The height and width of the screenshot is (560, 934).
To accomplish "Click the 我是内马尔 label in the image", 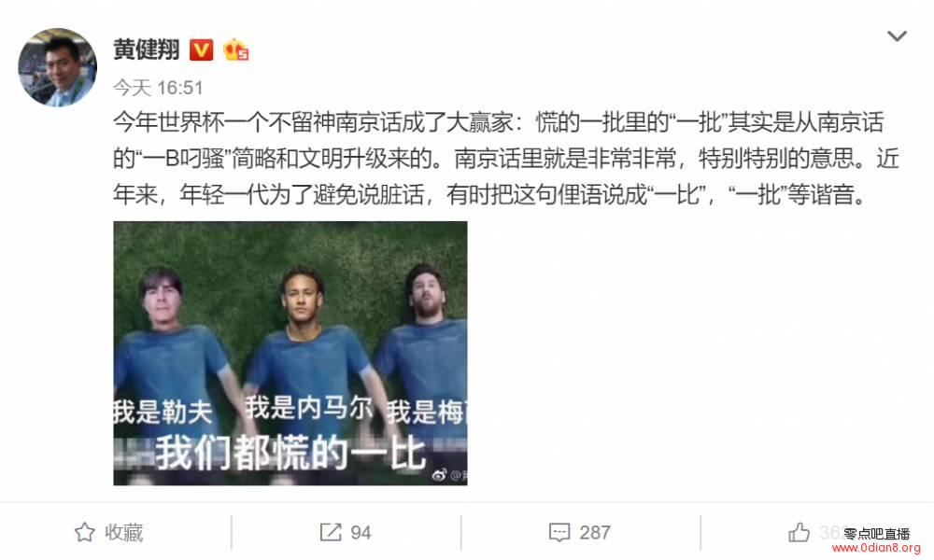I will pos(308,408).
